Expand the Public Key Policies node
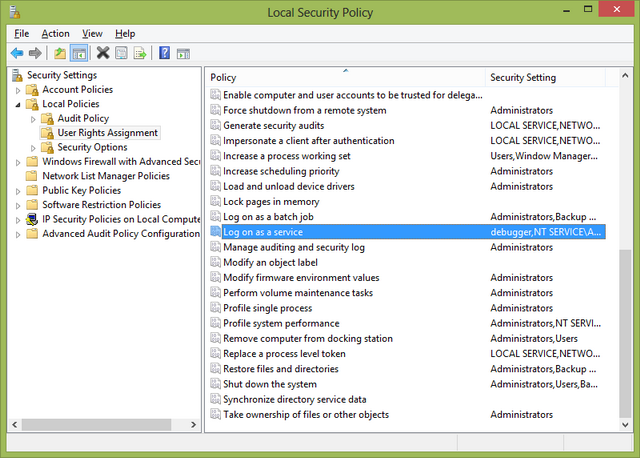The image size is (640, 458). [18, 191]
